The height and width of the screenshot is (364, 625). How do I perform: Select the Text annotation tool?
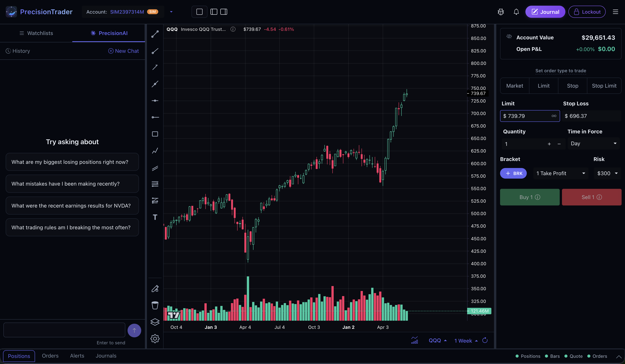coord(155,217)
